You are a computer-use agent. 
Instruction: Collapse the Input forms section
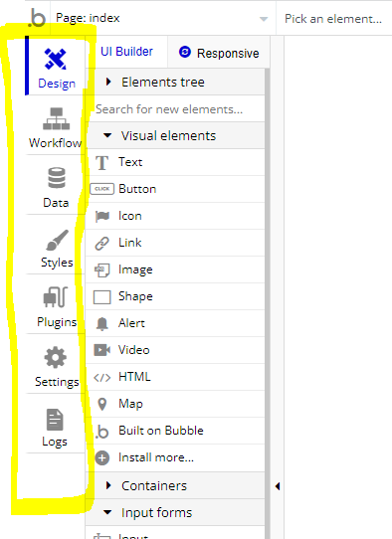[x=175, y=512]
